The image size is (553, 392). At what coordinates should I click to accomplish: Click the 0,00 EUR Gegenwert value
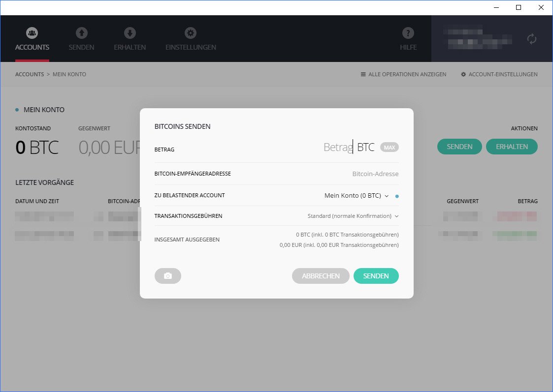109,147
